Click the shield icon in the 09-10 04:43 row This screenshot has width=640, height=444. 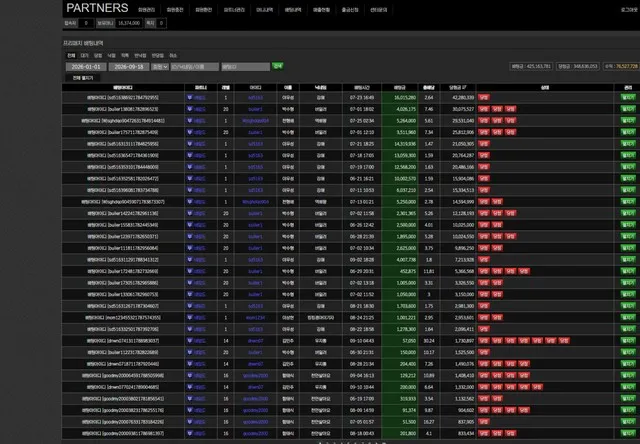(190, 340)
